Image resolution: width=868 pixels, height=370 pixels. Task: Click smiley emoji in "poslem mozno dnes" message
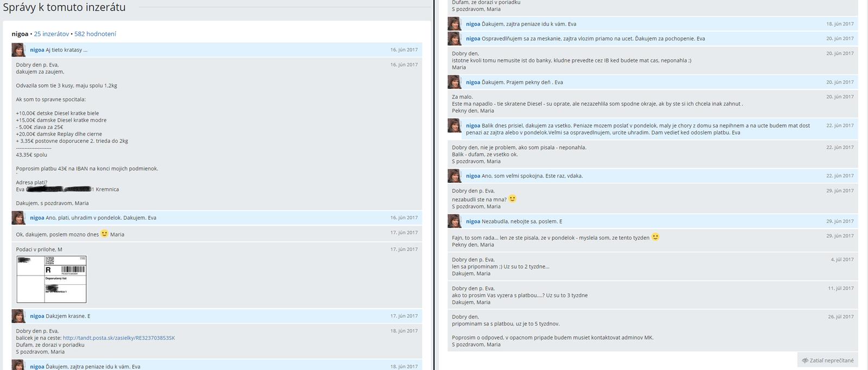(x=105, y=234)
